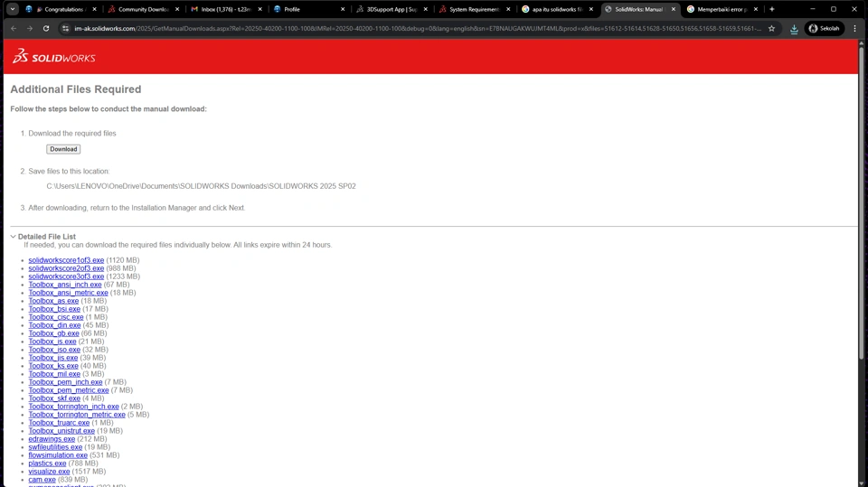Download Toolbox_skf.exe
The image size is (868, 487).
pos(54,398)
